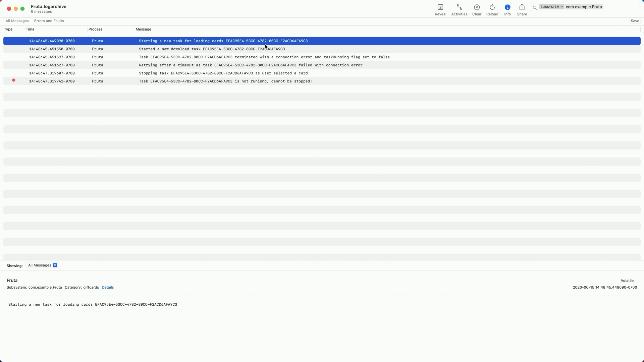Screen dimensions: 644x362
Task: Toggle the Info pane icon
Action: (507, 7)
